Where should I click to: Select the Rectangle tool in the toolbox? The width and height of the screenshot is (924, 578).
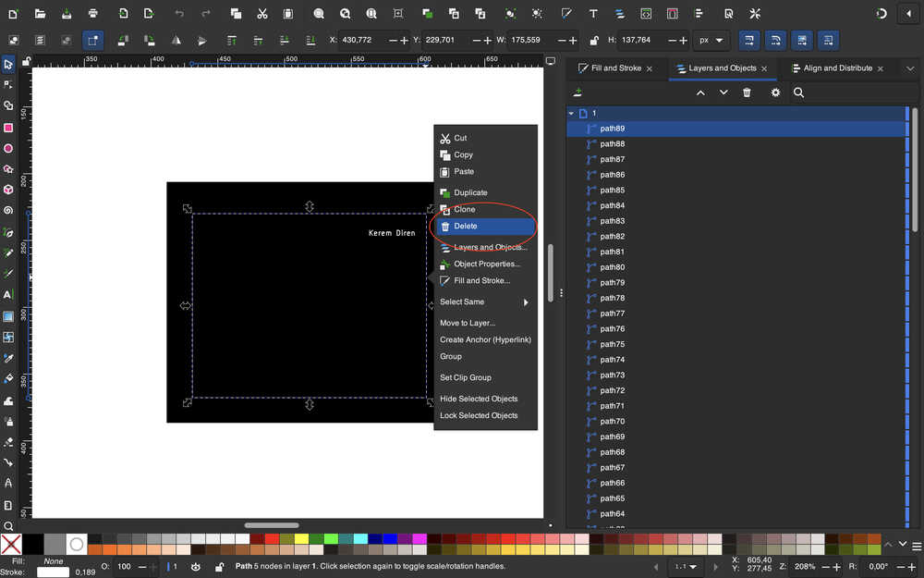[x=8, y=128]
